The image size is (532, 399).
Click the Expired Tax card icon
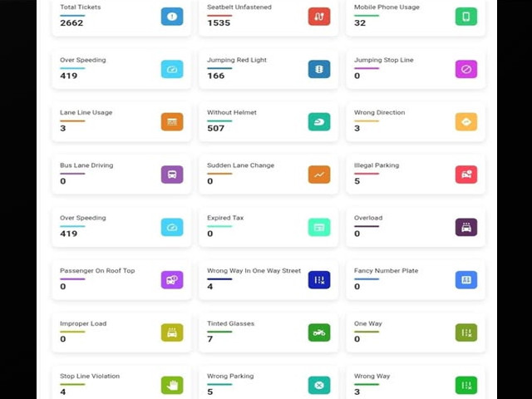(x=319, y=227)
